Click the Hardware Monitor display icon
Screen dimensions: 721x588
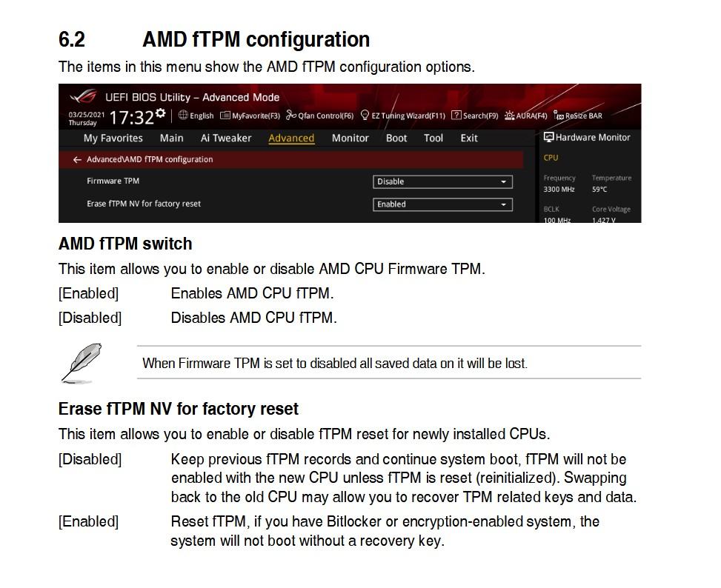click(548, 137)
